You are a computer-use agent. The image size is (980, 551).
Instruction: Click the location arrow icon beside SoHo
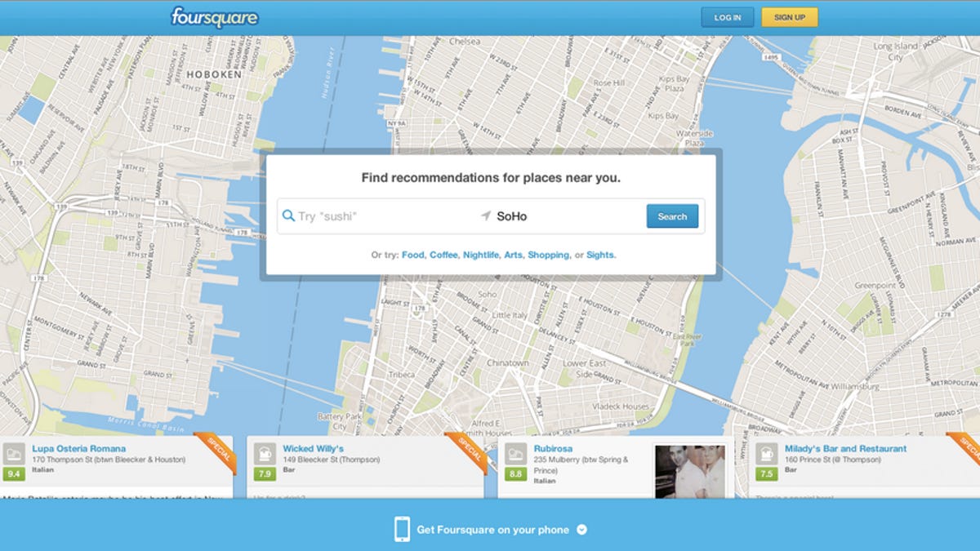pos(486,216)
